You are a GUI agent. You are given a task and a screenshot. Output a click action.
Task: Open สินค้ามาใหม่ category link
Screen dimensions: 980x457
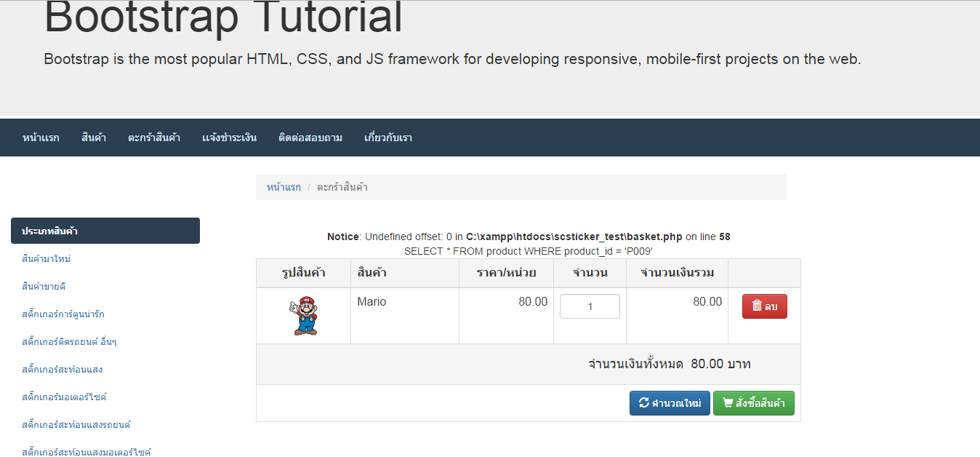pyautogui.click(x=46, y=259)
